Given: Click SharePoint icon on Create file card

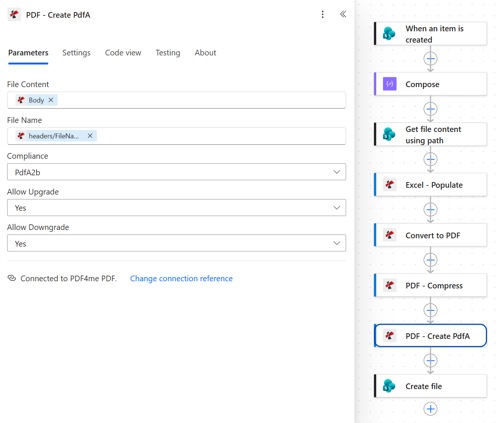Looking at the screenshot, I should (x=389, y=386).
